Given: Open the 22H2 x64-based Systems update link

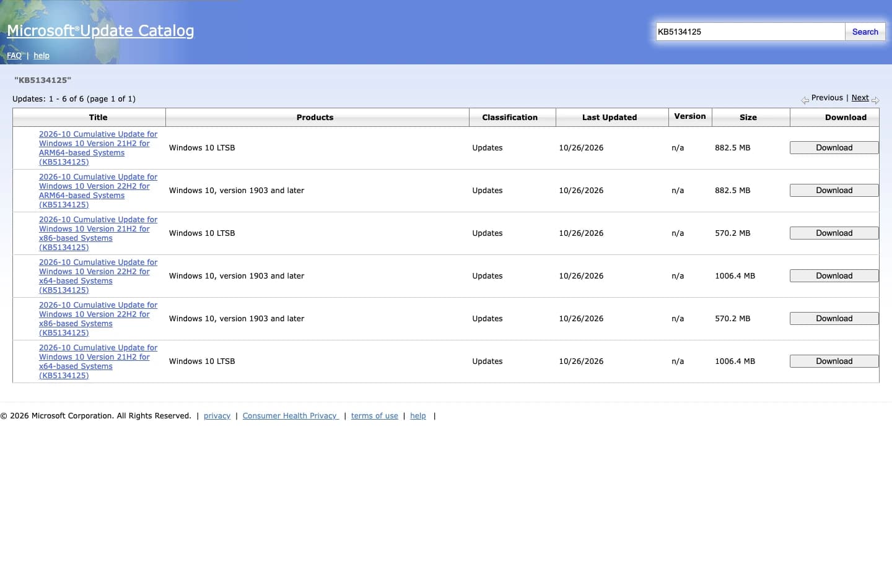Looking at the screenshot, I should pos(98,276).
